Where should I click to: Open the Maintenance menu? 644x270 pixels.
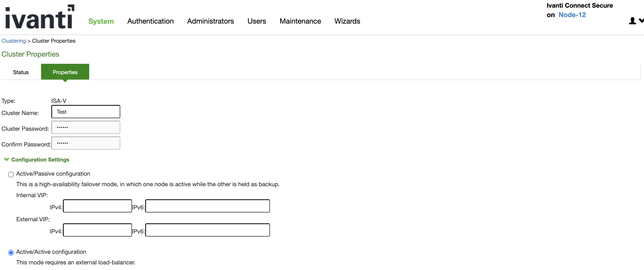(x=300, y=21)
